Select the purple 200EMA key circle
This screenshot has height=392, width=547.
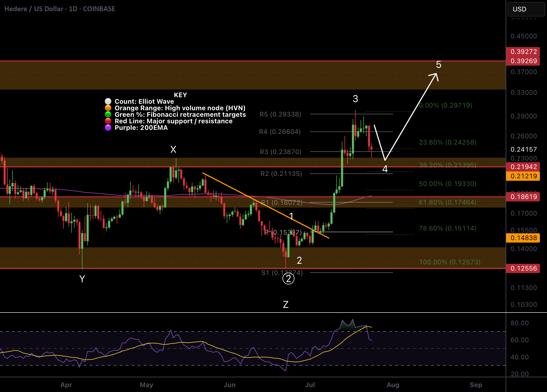pos(108,128)
